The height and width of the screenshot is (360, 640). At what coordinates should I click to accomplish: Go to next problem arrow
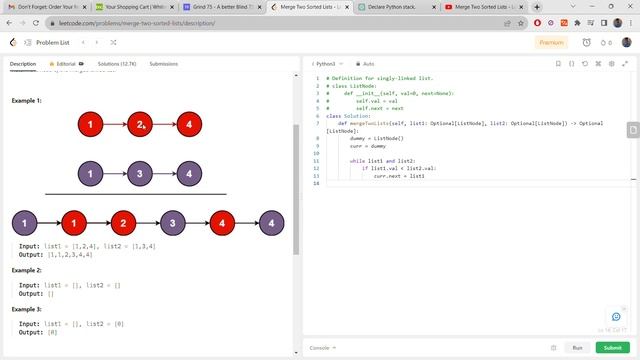tap(97, 42)
